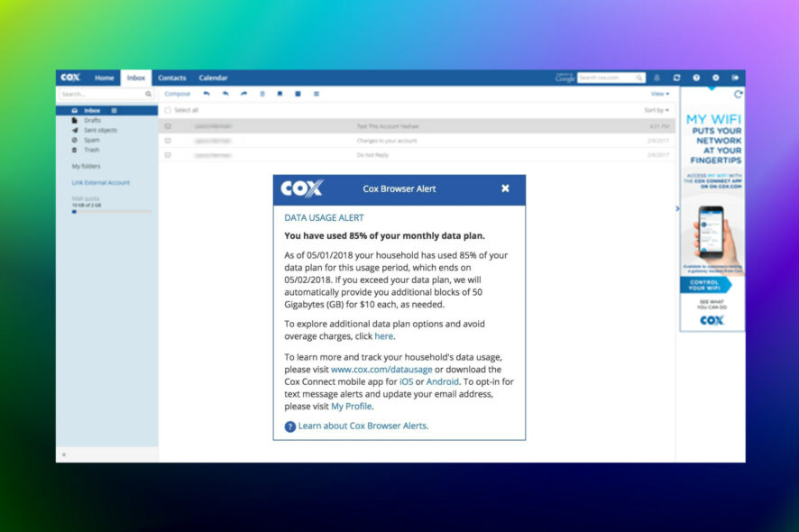Click the envelope icon of Changes to your account message

click(168, 141)
